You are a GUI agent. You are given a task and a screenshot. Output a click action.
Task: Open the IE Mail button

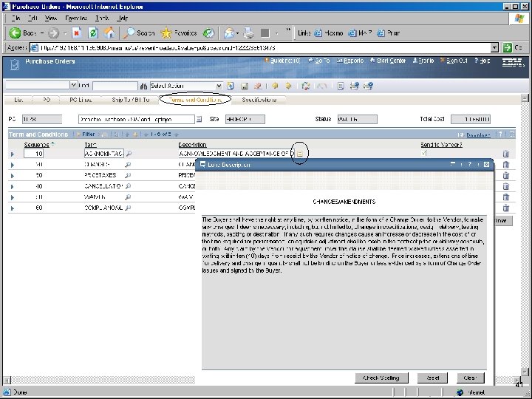[x=229, y=33]
